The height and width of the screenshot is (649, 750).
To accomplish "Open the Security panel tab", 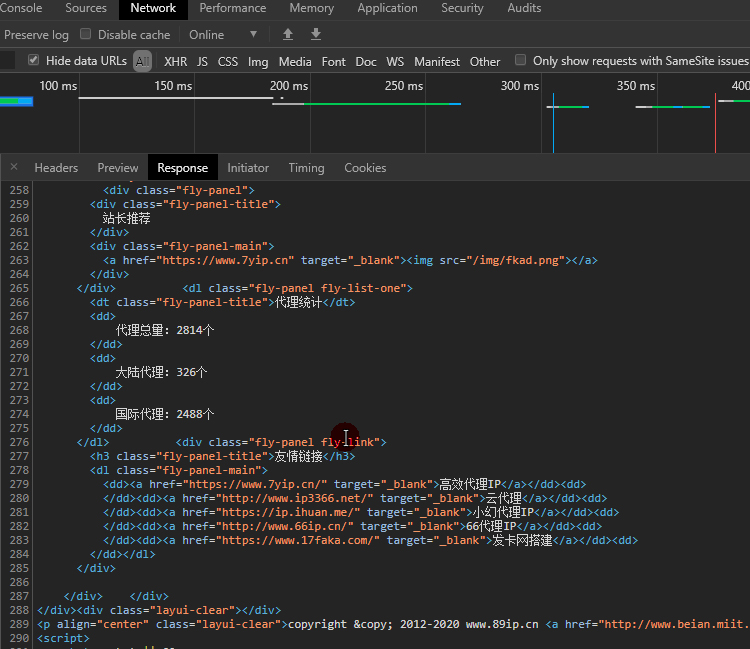I will point(462,8).
